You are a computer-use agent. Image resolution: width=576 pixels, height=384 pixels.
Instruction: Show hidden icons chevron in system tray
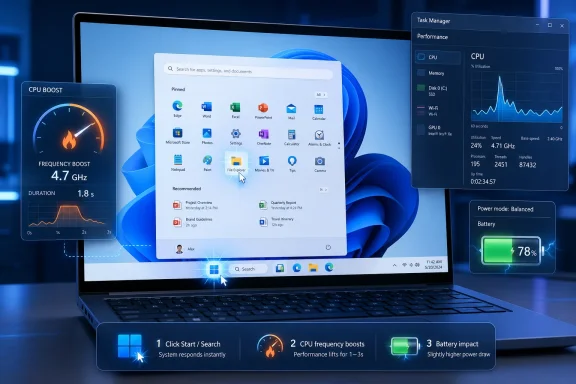click(x=395, y=265)
